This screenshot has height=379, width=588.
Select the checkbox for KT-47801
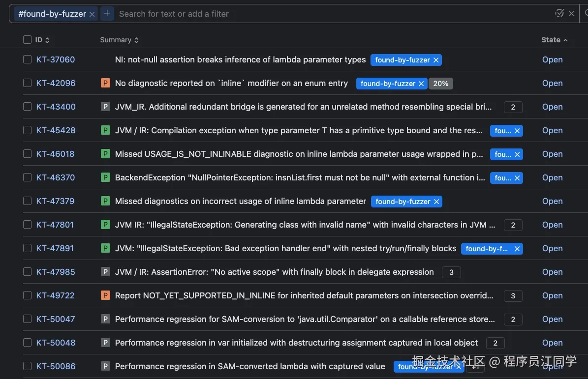(x=28, y=225)
